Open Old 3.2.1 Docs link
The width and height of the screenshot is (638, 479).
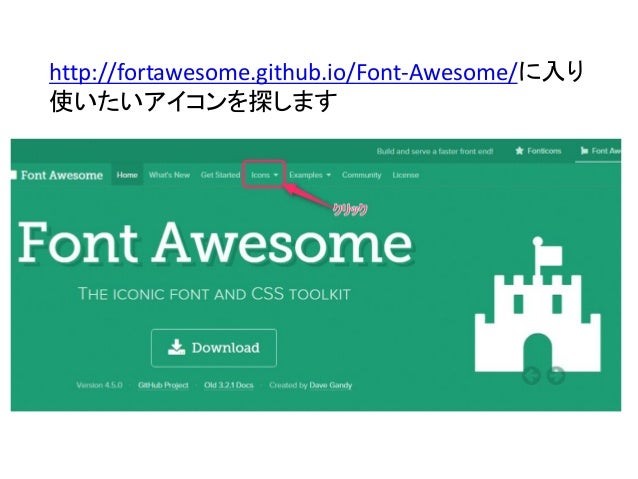point(229,385)
